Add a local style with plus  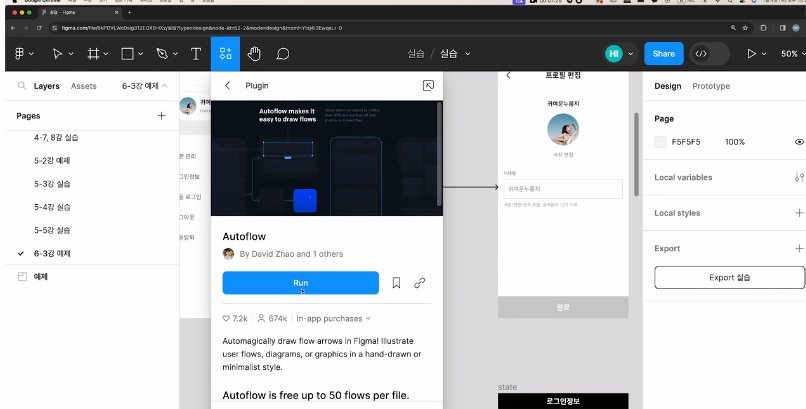click(x=799, y=213)
